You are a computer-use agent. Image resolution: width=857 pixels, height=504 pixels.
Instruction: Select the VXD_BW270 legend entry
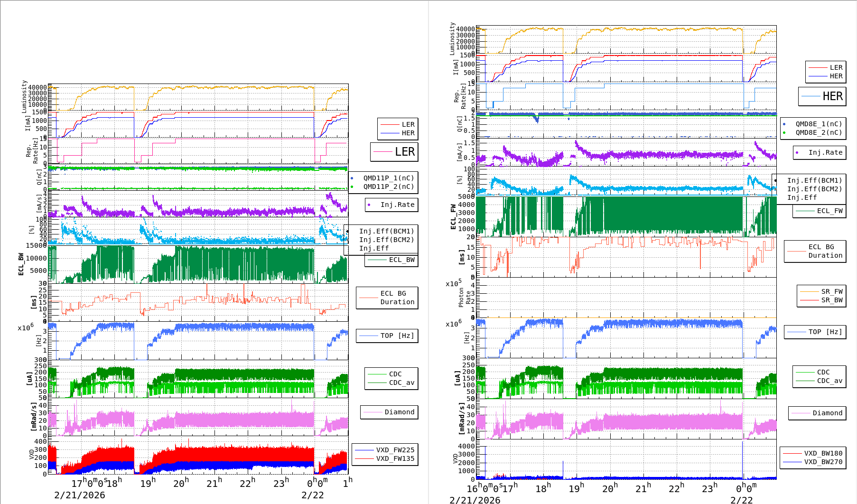pos(823,462)
